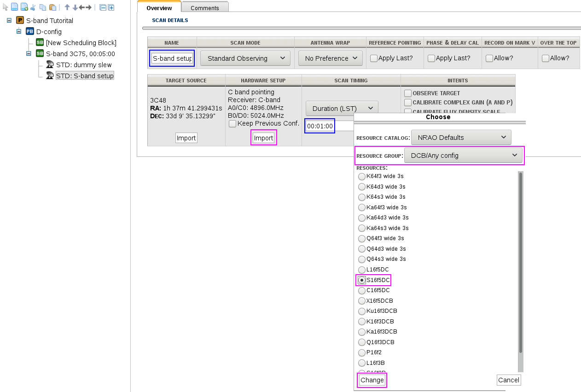Select the Overview tab
Screen dimensions: 581x392
[159, 8]
